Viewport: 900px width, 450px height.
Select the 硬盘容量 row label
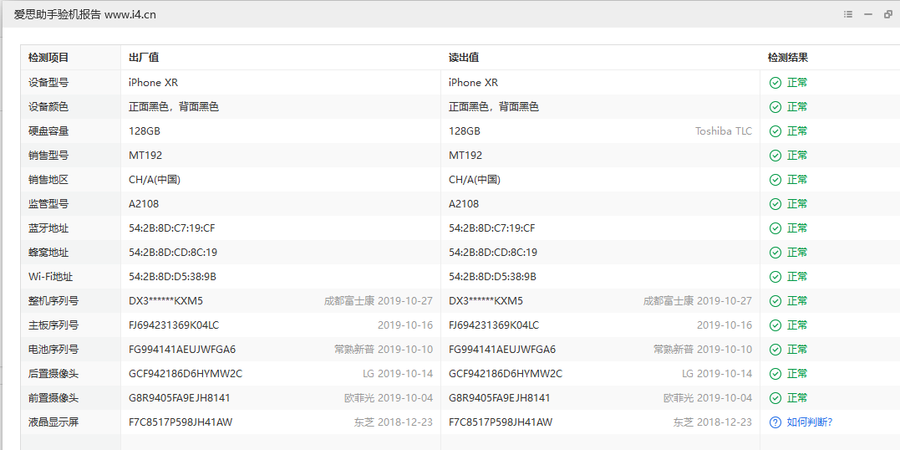coord(49,131)
